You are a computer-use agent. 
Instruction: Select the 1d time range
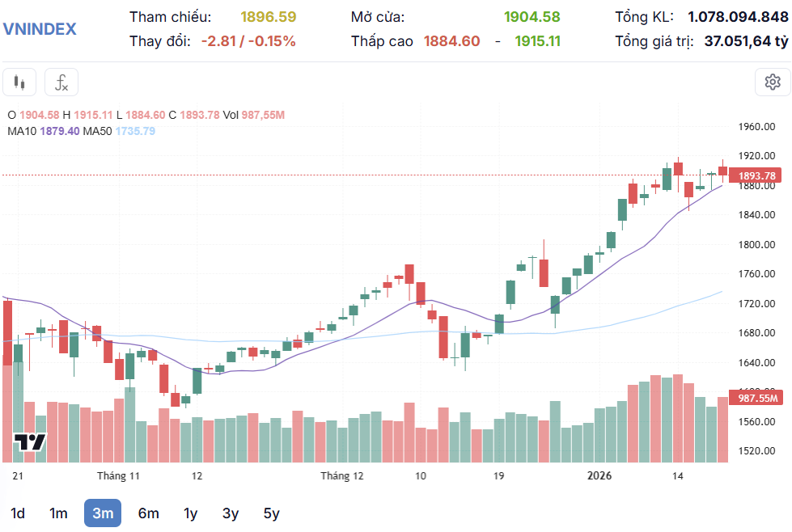pyautogui.click(x=17, y=513)
